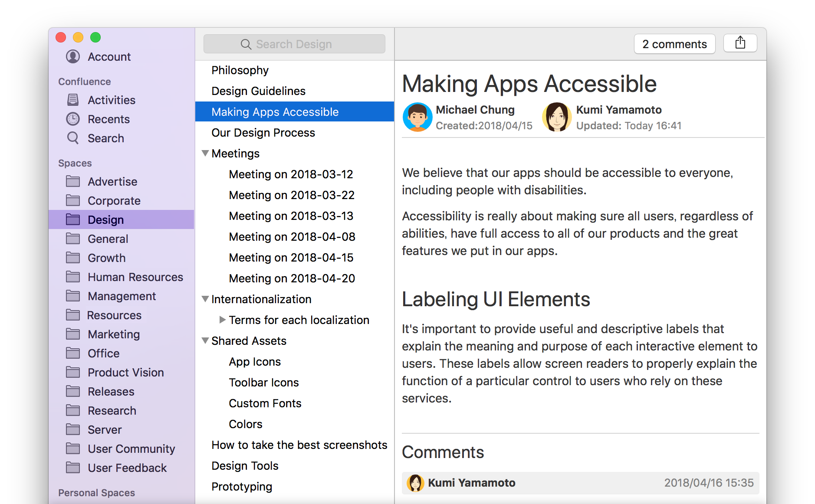Viewport: 815px width, 504px height.
Task: Click Michael Chung's avatar
Action: [417, 117]
